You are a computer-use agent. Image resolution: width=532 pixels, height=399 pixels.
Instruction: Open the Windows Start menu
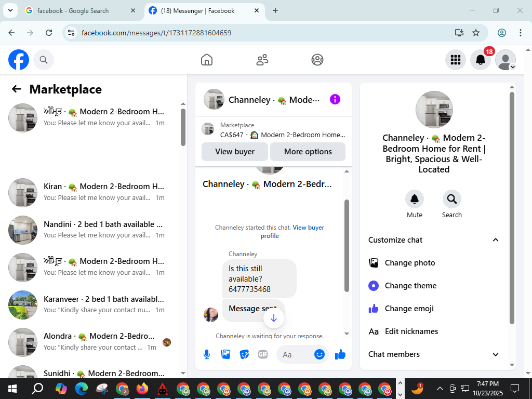tap(12, 389)
